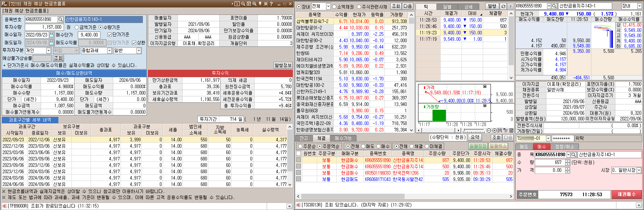Open the 장내 market dropdown in quote panel
This screenshot has height=210, width=644.
639,6
